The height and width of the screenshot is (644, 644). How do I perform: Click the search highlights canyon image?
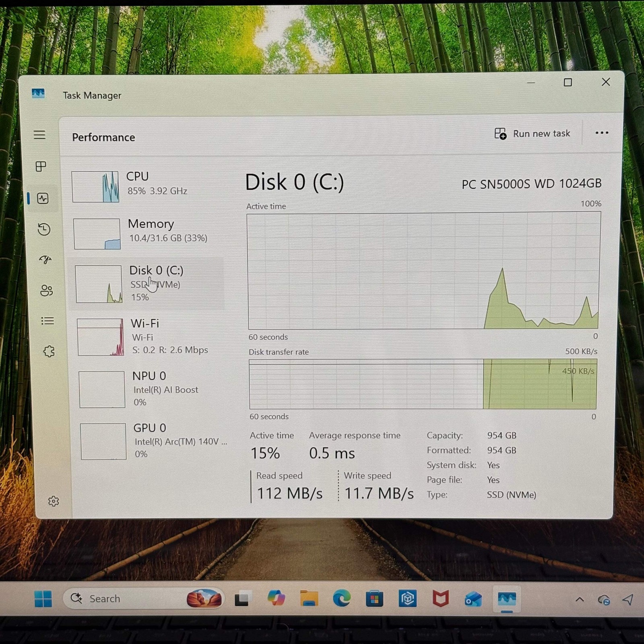[x=204, y=599]
